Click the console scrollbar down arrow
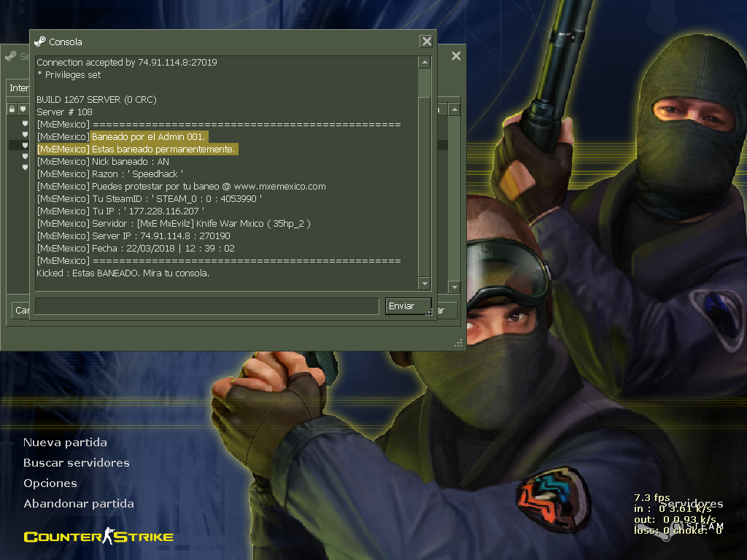 (425, 284)
